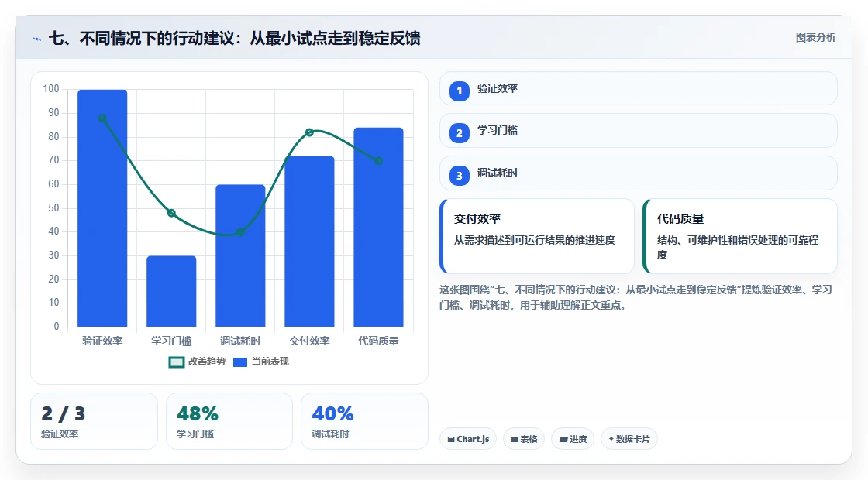Click the 50 y-axis value

click(x=53, y=208)
